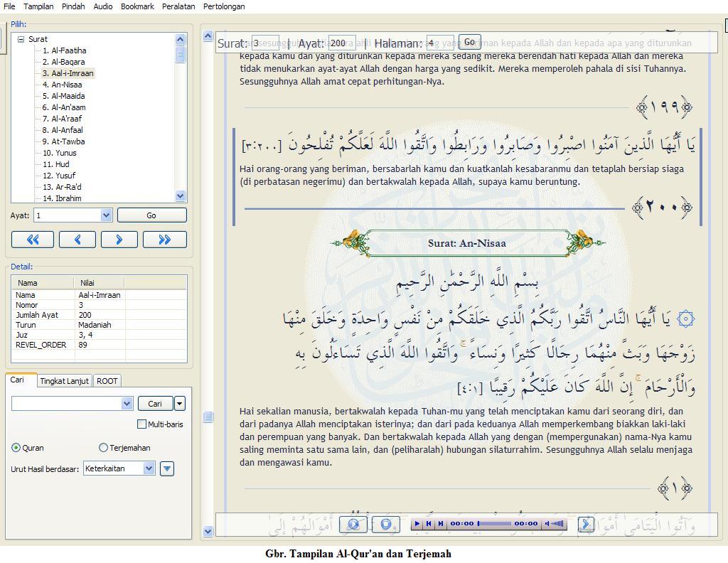Adjust the volume level bars in player
This screenshot has height=563, width=728.
[x=557, y=524]
